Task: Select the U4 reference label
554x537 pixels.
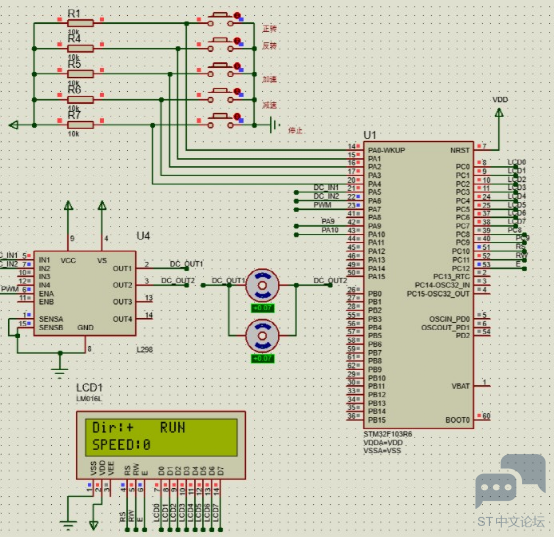Action: click(x=143, y=236)
